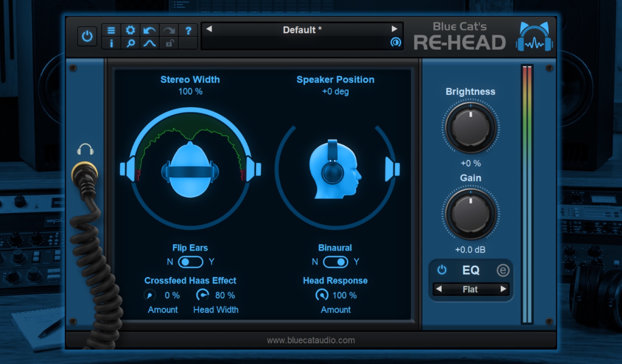Click the curve animation icon in toolbar
The height and width of the screenshot is (364, 622).
(x=149, y=43)
